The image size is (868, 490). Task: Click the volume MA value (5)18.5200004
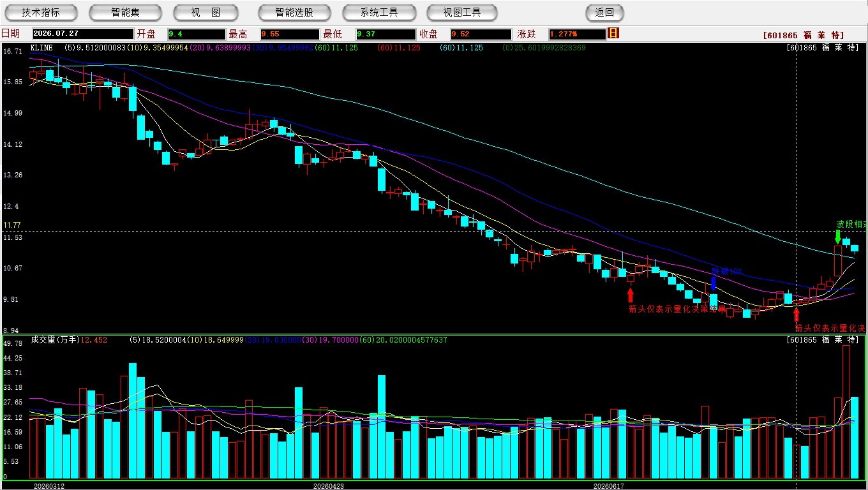tap(157, 340)
